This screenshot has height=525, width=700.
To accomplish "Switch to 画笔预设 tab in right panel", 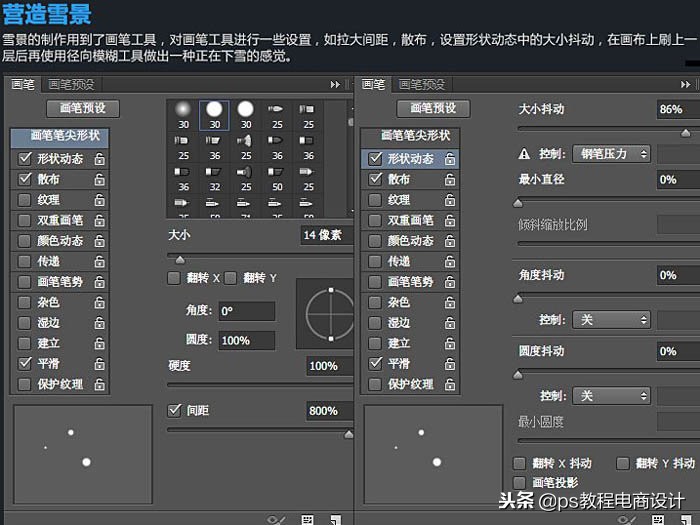I will pos(422,84).
